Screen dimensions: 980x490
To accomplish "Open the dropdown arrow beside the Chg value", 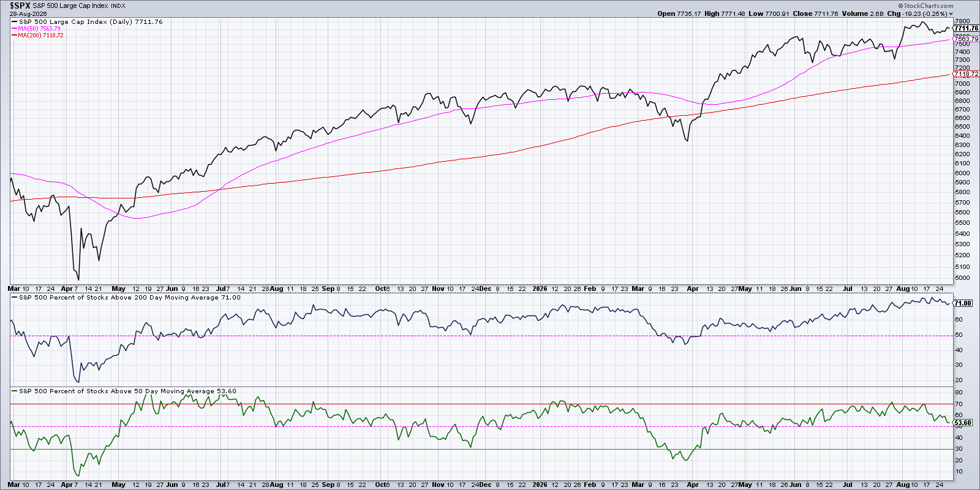I will 951,14.
